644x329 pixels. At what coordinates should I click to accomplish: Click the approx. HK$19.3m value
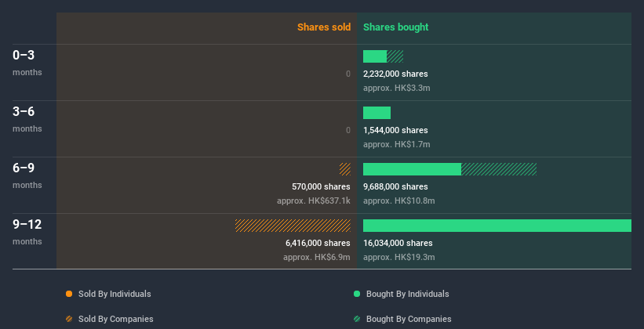[x=398, y=257]
